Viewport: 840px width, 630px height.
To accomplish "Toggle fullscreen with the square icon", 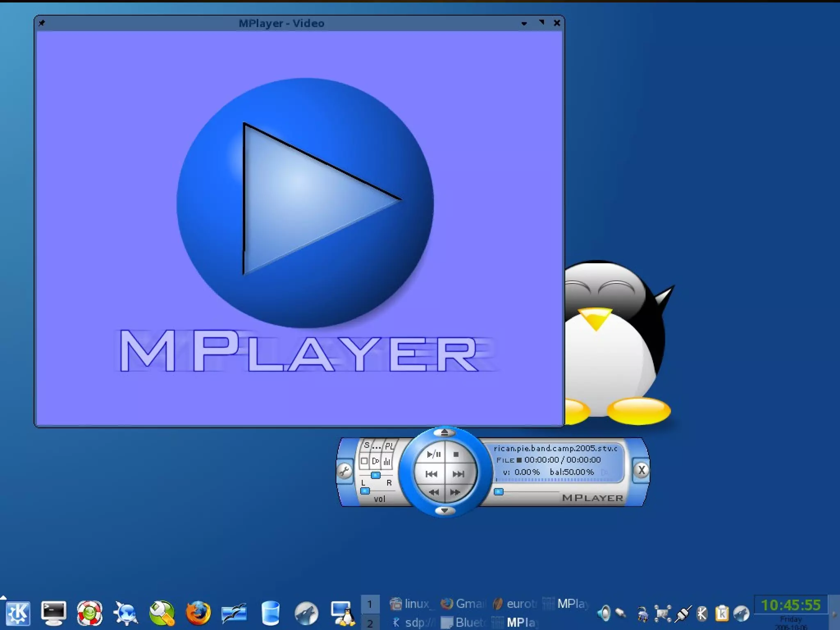I will coord(364,461).
